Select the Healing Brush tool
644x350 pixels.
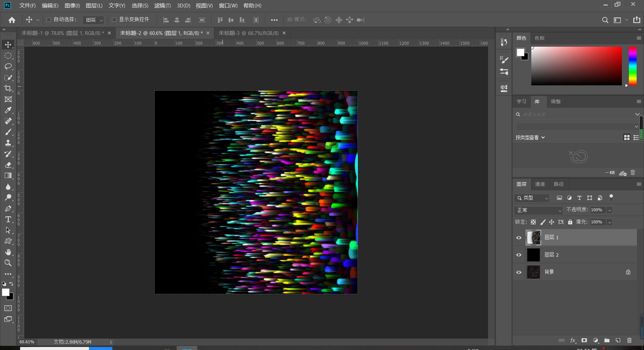[8, 121]
